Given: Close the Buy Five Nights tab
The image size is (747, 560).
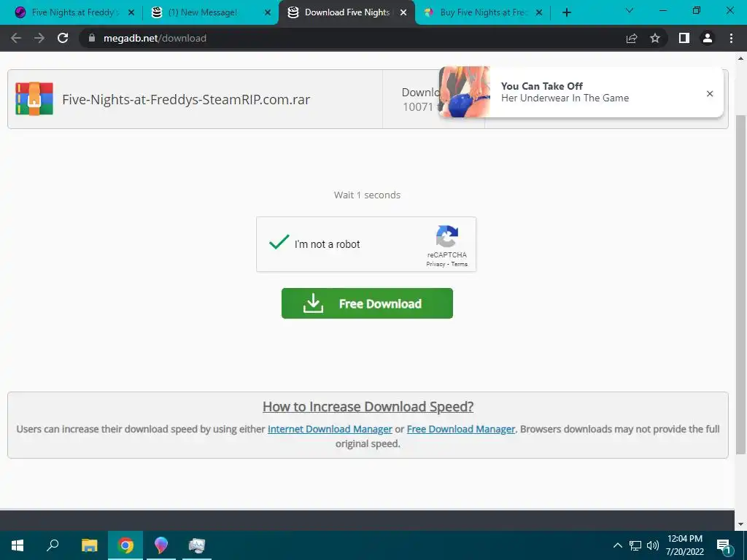Looking at the screenshot, I should (x=539, y=12).
